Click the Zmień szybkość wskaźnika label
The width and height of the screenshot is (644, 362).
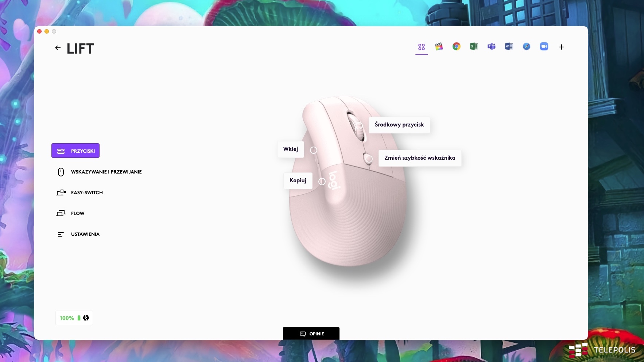pyautogui.click(x=420, y=158)
